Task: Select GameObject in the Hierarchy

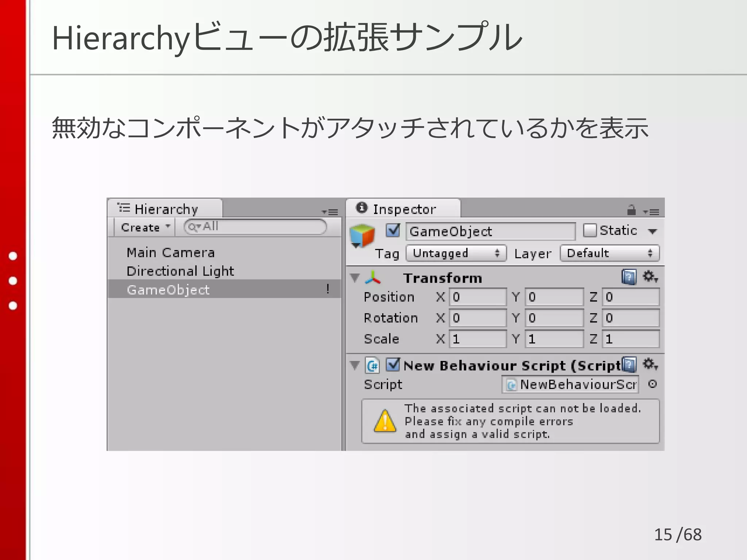Action: [x=225, y=289]
